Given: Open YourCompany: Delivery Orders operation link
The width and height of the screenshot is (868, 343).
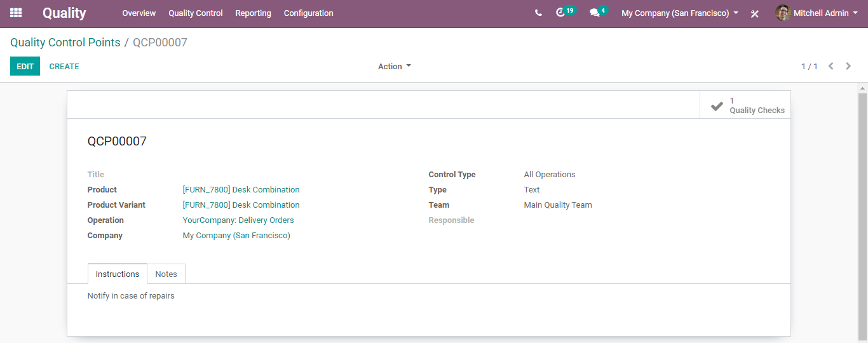Looking at the screenshot, I should 238,220.
